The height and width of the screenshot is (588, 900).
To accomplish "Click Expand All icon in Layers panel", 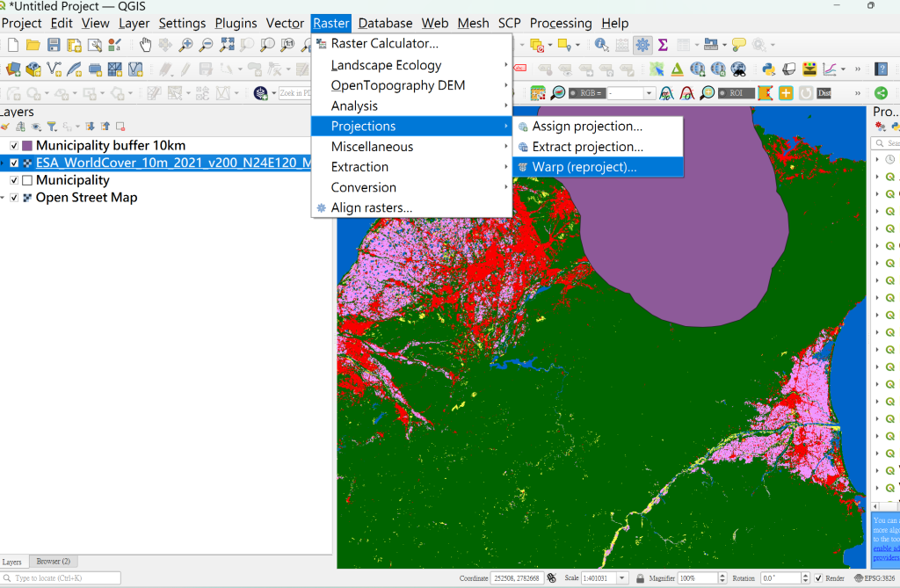I will click(x=91, y=127).
